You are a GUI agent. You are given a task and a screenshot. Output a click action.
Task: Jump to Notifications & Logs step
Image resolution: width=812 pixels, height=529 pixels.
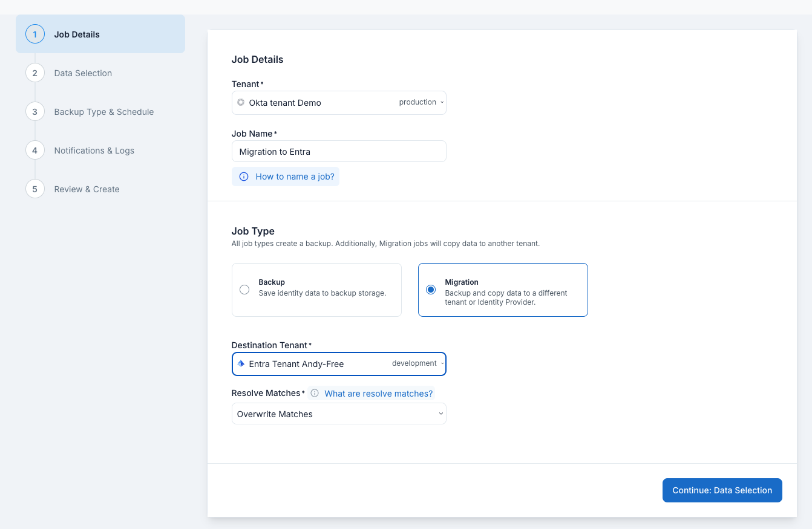tap(94, 151)
